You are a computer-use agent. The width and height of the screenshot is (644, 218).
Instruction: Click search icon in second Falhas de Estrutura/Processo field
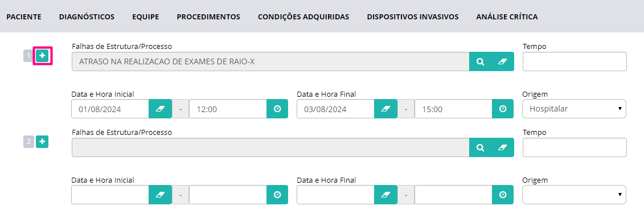480,147
